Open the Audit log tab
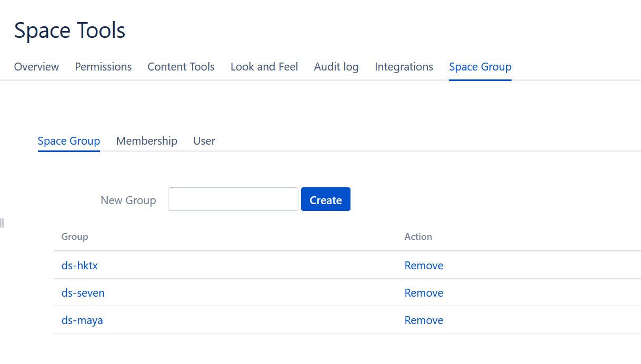 (x=336, y=67)
